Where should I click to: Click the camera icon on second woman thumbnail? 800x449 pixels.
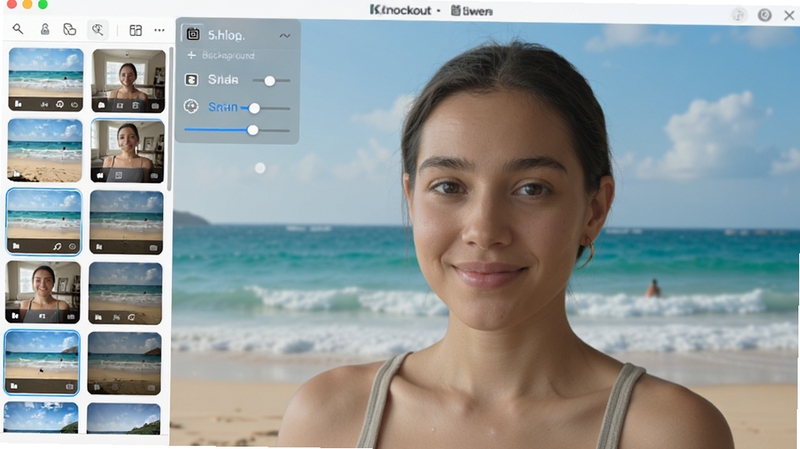pos(154,176)
